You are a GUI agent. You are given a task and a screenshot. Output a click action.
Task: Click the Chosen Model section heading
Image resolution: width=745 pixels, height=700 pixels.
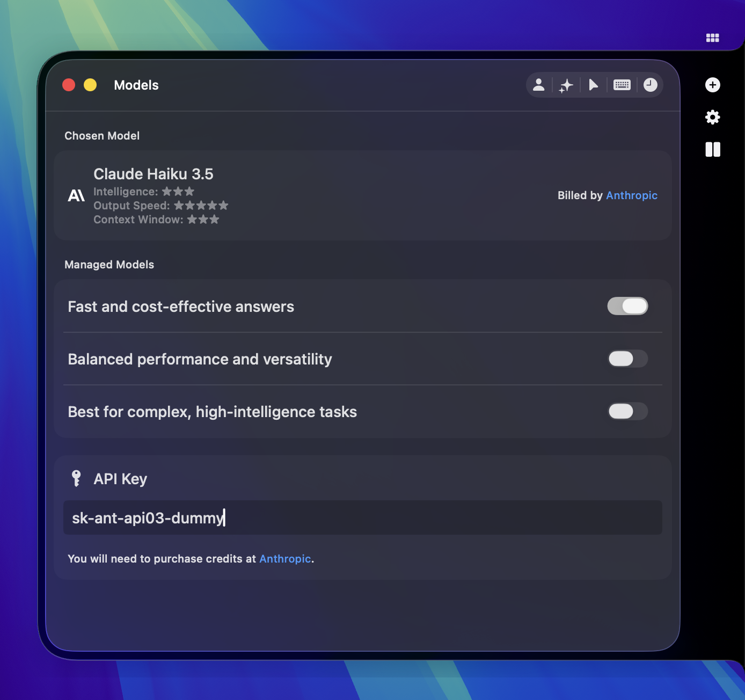102,136
